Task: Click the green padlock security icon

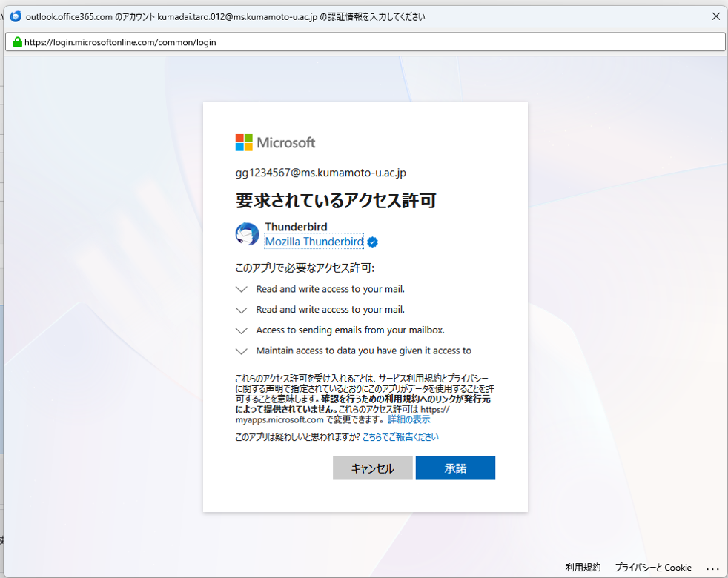Action: tap(18, 42)
